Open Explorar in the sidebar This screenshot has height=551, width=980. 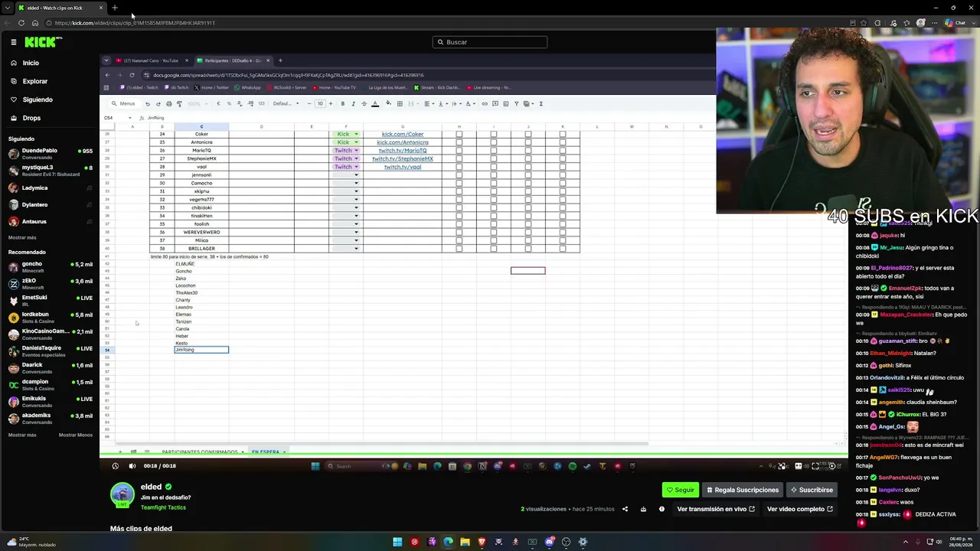[34, 81]
